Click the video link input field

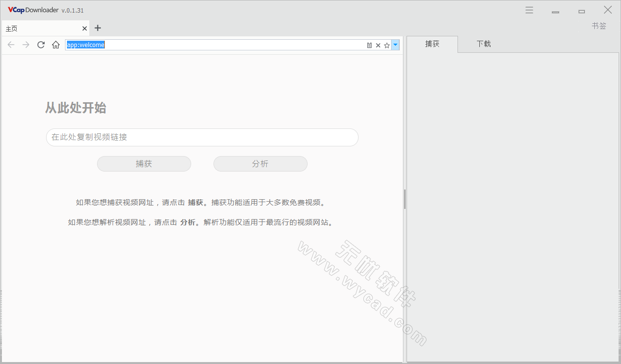[202, 137]
